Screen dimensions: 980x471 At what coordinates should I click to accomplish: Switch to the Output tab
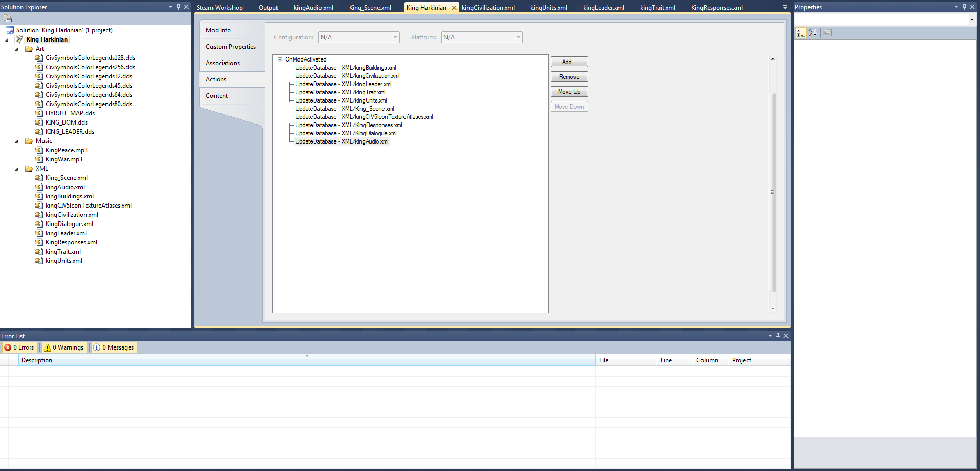click(268, 8)
